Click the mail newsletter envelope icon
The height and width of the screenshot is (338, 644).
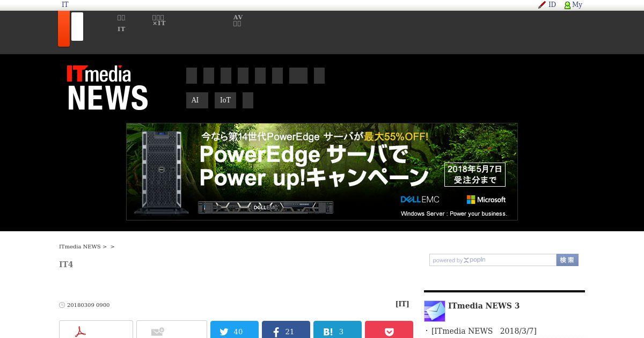pos(435,311)
